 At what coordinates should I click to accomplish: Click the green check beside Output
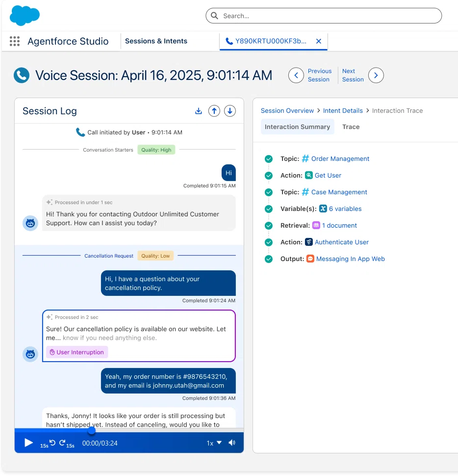click(x=268, y=259)
